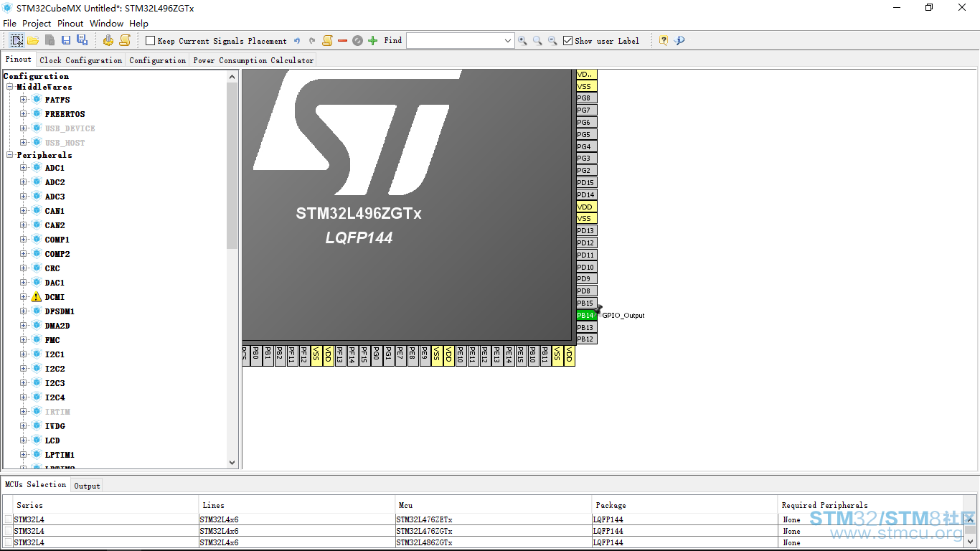980x551 pixels.
Task: Switch to the Output tab
Action: 88,486
